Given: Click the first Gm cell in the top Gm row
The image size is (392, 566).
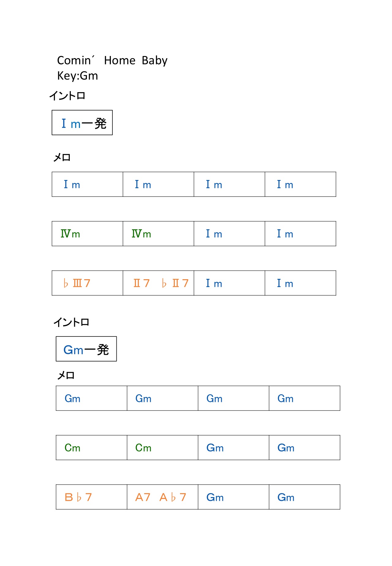Looking at the screenshot, I should click(x=91, y=398).
